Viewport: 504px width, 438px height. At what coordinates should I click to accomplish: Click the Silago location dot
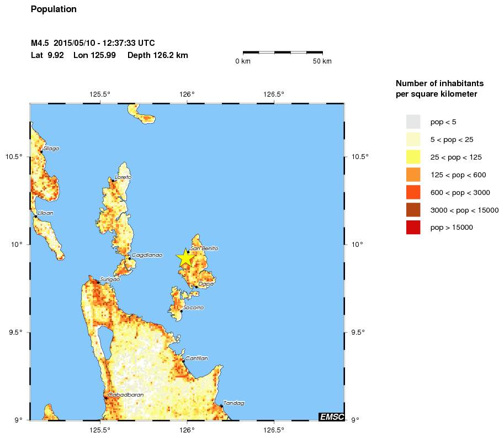41,151
